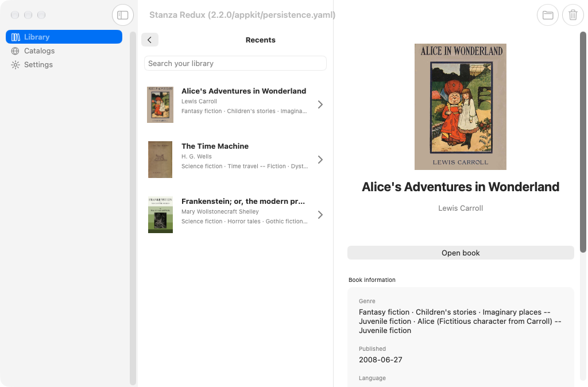Click the Time Machine genre subtitle

click(x=245, y=166)
